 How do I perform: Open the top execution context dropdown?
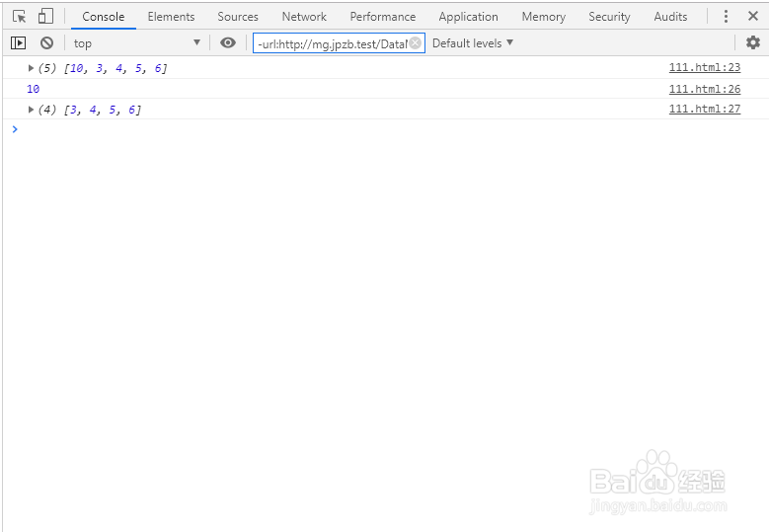[137, 43]
